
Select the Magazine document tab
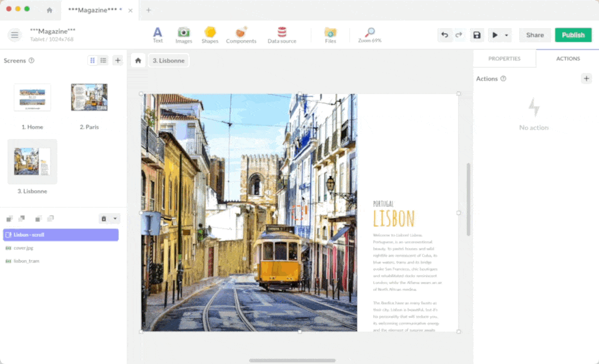pos(95,10)
